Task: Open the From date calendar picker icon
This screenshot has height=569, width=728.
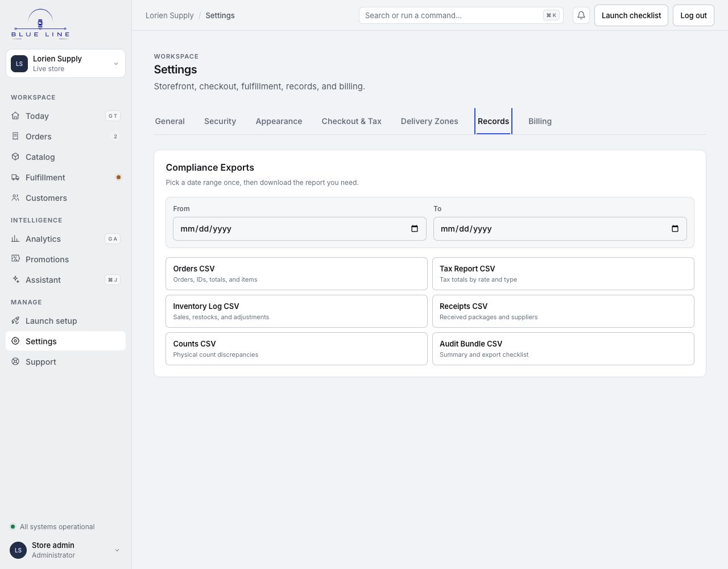Action: point(415,229)
